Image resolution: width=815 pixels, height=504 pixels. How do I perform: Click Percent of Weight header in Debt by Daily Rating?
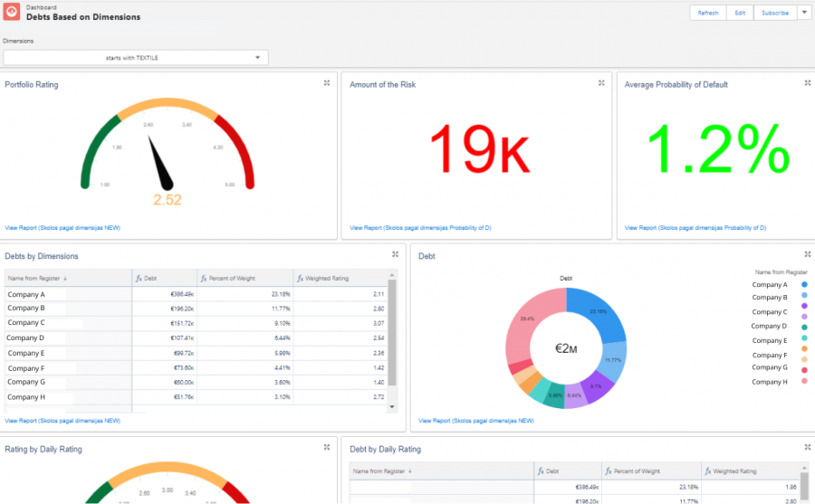tap(651, 471)
